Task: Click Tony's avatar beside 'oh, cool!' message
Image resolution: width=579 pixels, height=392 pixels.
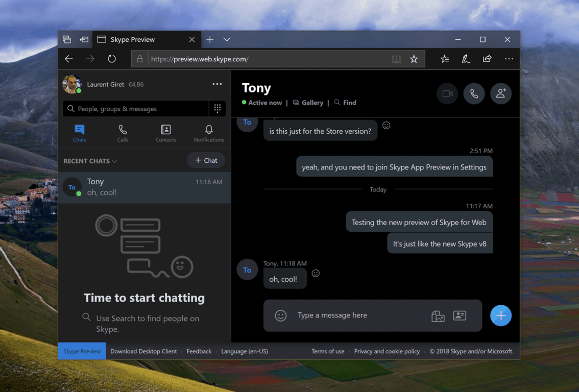Action: click(x=247, y=270)
